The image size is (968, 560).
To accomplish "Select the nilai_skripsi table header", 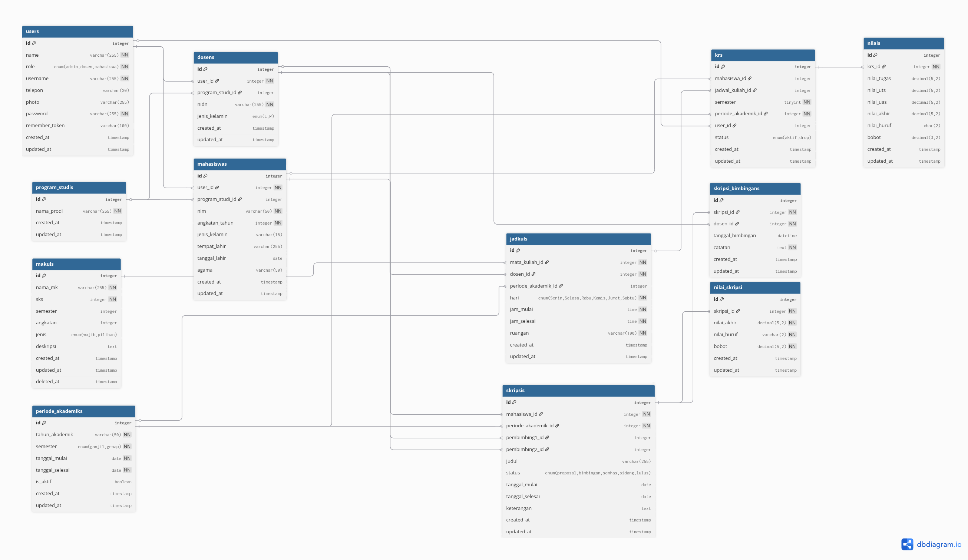I will pyautogui.click(x=755, y=288).
